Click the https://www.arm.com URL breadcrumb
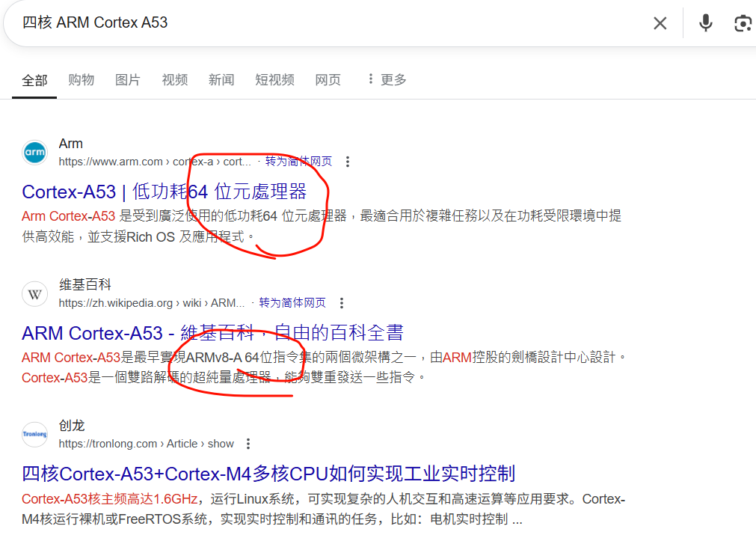Image resolution: width=756 pixels, height=541 pixels. [155, 162]
